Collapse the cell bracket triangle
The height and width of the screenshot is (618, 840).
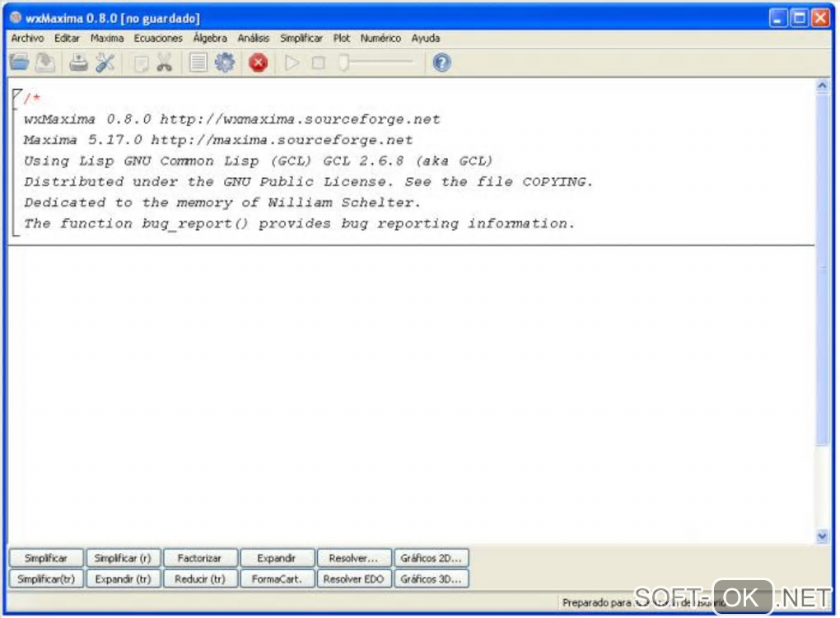17,94
